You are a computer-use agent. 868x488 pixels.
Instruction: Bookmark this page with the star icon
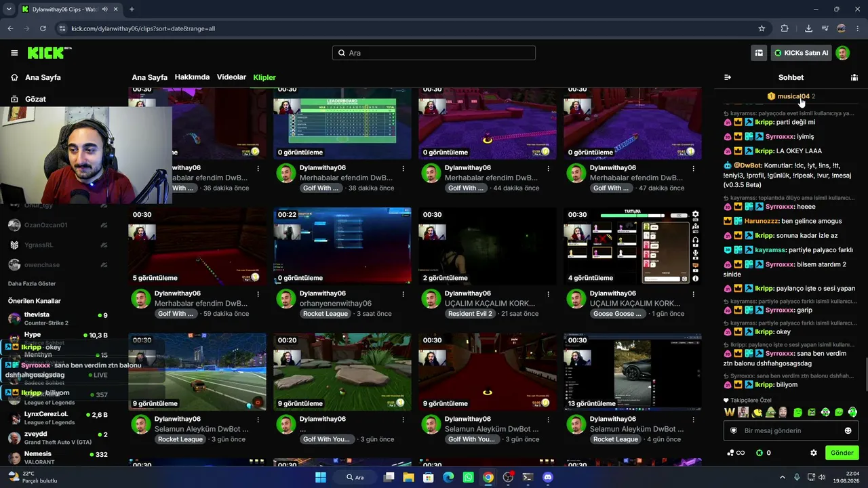(762, 28)
